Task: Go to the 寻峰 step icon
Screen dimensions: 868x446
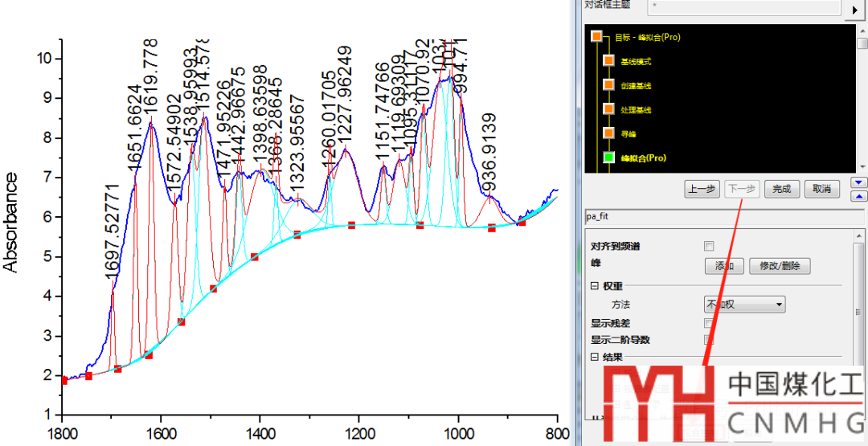Action: coord(609,133)
